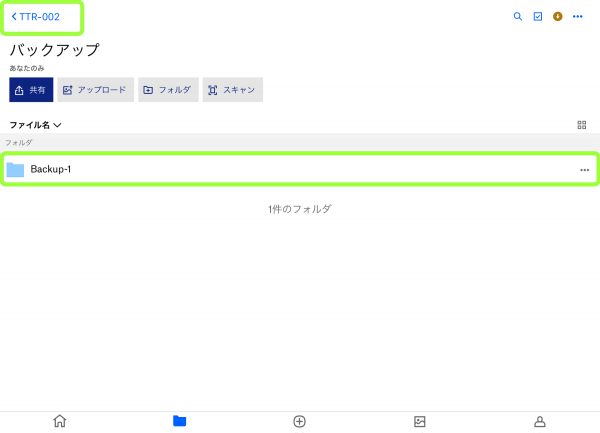Open the top-right more options menu
Screen dimensions: 600x433
[x=577, y=16]
